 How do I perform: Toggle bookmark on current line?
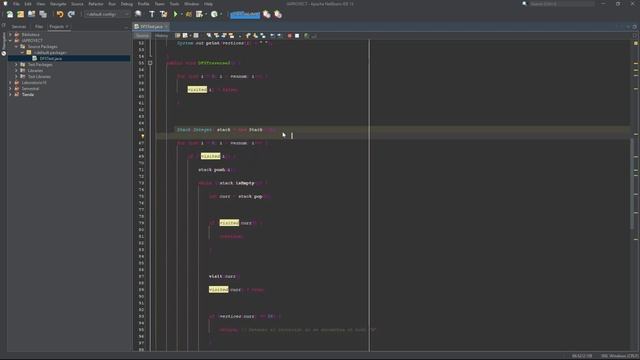coord(262,36)
